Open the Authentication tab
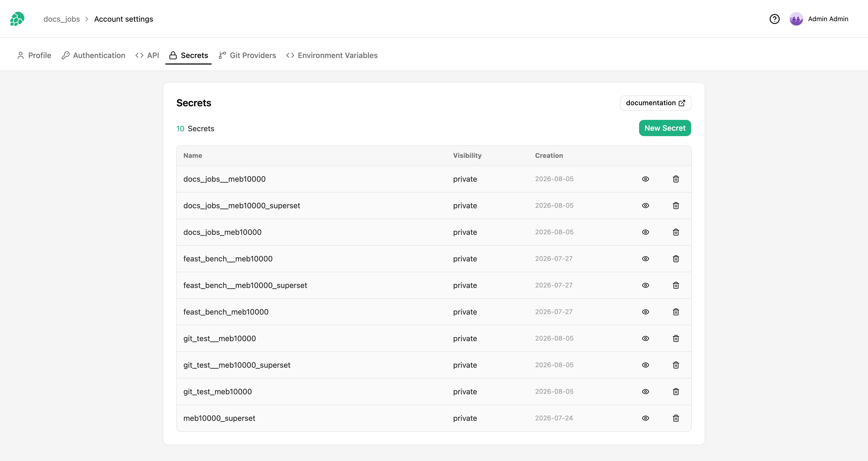The height and width of the screenshot is (461, 868). tap(93, 55)
